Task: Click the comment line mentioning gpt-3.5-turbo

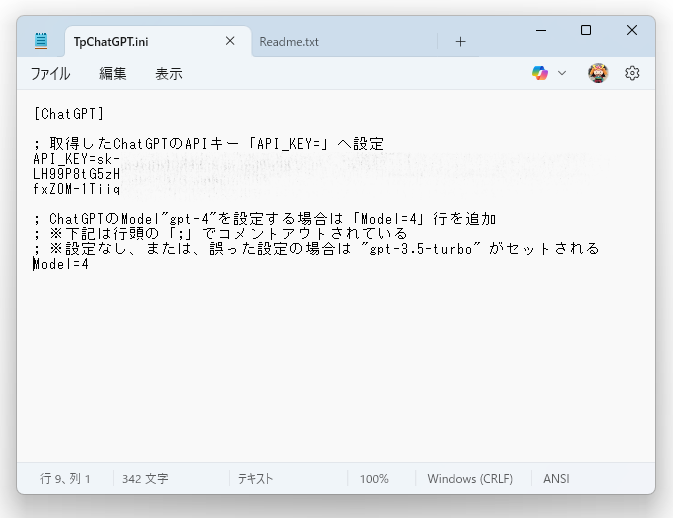Action: [316, 249]
